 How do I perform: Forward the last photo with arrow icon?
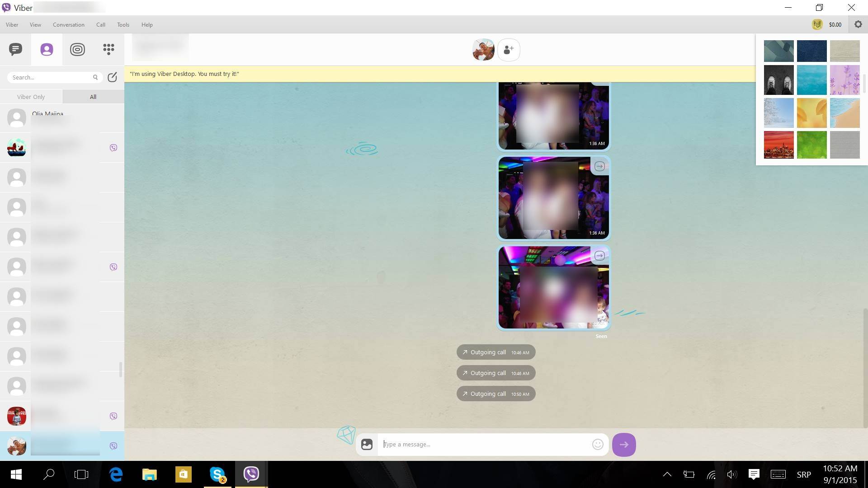point(599,256)
